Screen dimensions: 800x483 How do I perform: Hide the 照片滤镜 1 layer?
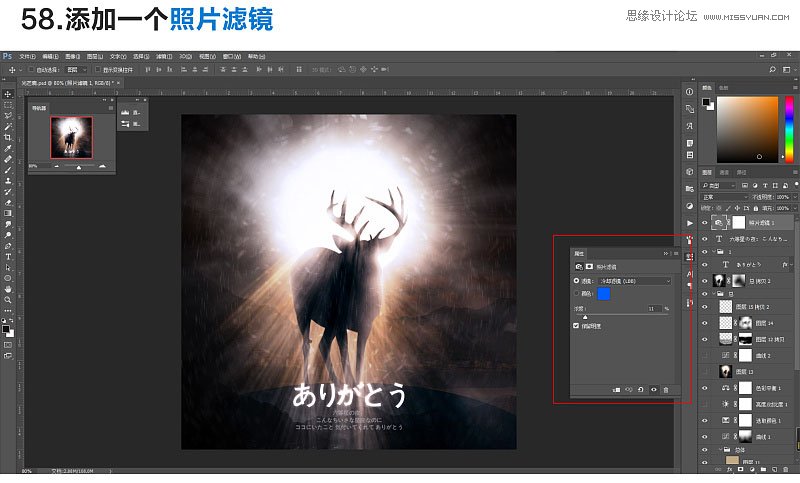coord(705,223)
